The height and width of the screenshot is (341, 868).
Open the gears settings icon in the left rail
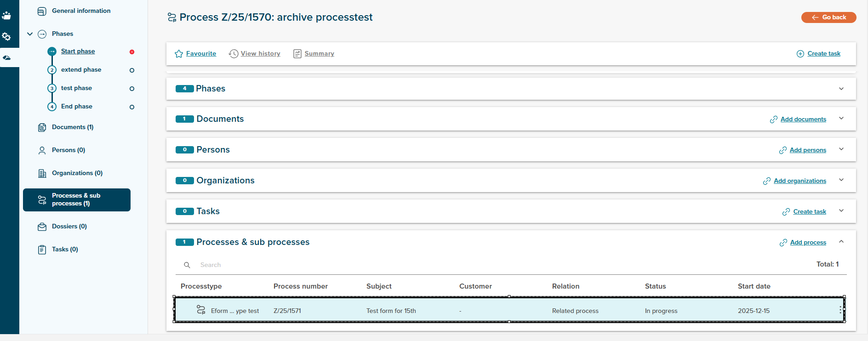(6, 36)
